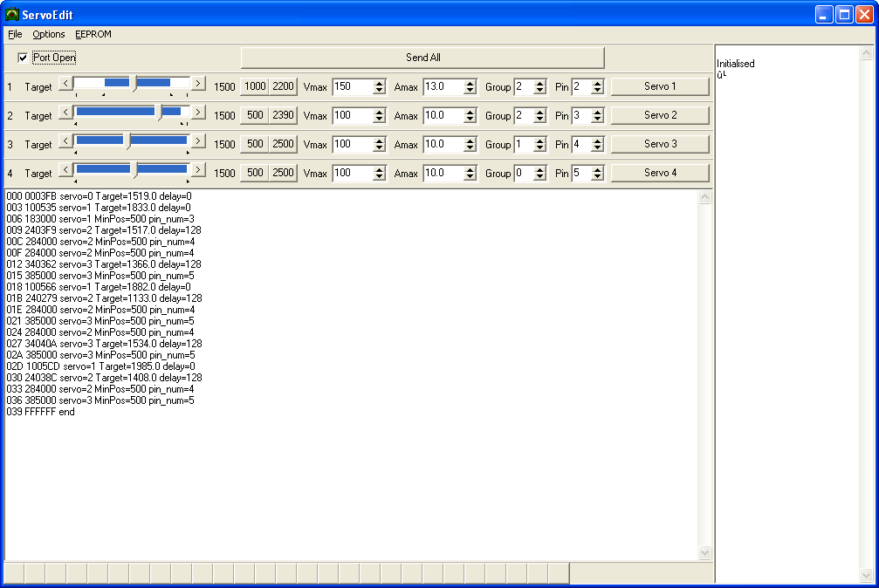Image resolution: width=879 pixels, height=588 pixels.
Task: Click right pane scrollbar down arrow
Action: 866,576
